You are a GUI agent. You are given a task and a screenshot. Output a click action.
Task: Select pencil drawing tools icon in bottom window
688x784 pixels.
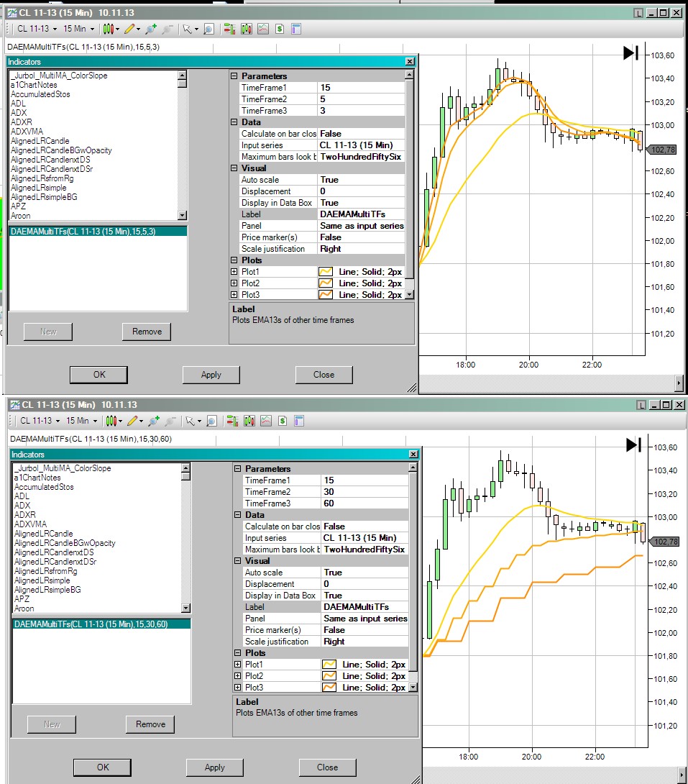(132, 421)
